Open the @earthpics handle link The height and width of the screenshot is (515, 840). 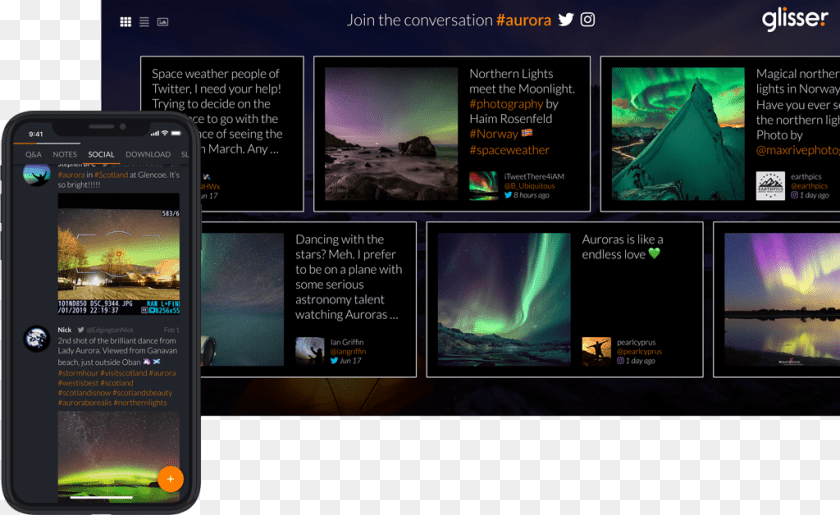(x=809, y=186)
